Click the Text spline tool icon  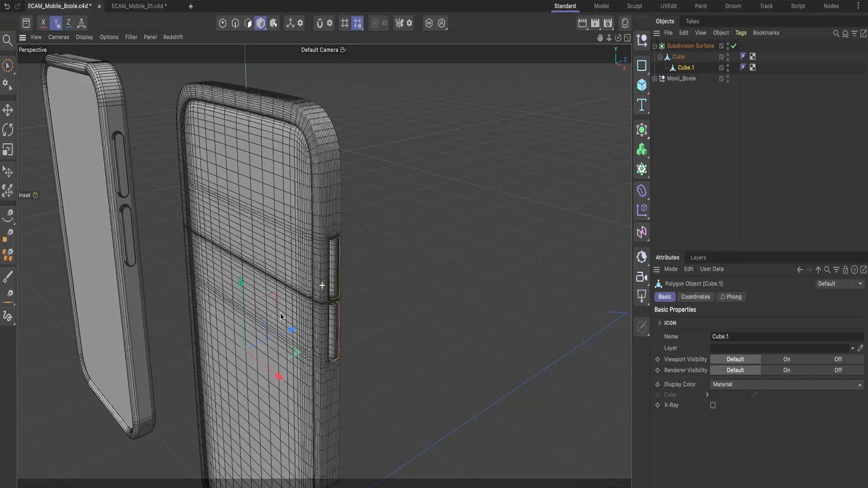pyautogui.click(x=642, y=105)
